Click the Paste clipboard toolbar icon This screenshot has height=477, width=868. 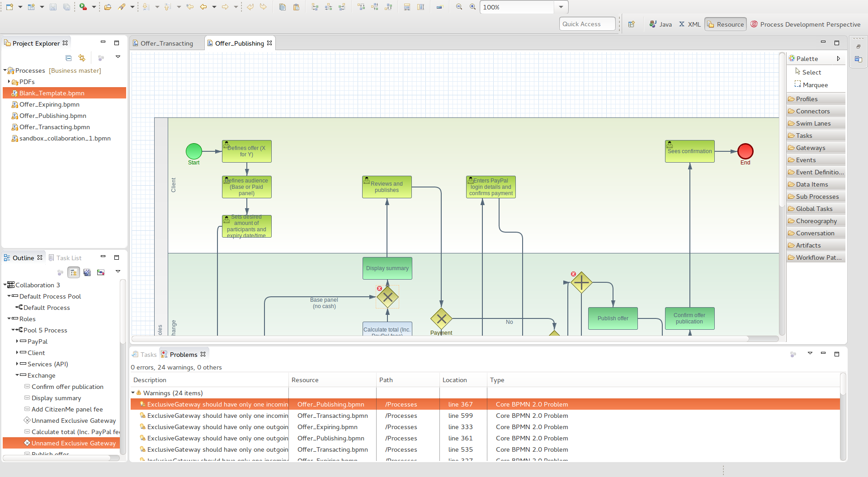tap(297, 7)
